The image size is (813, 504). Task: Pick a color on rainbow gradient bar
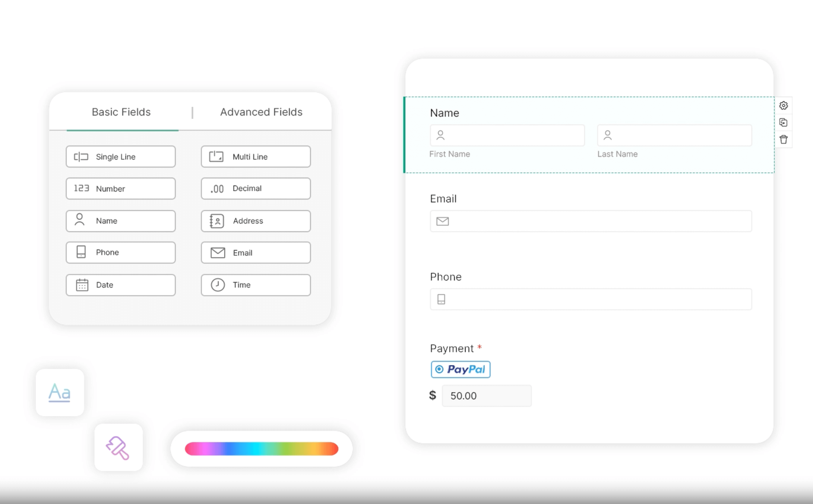[261, 449]
